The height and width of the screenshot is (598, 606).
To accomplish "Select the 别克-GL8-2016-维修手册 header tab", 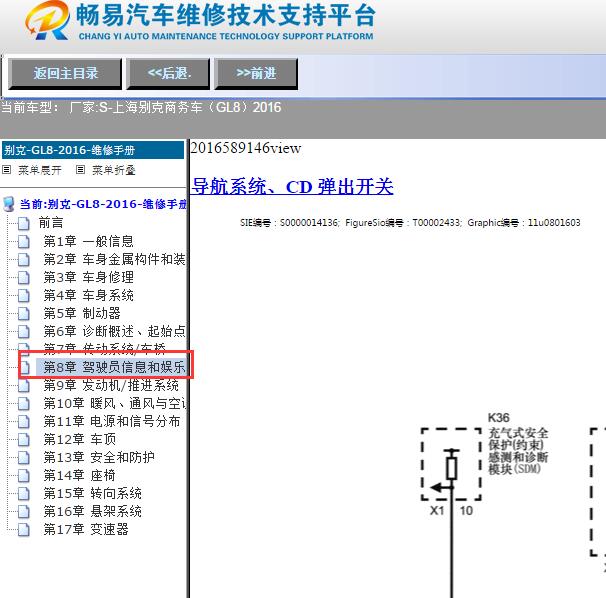I will pyautogui.click(x=93, y=150).
